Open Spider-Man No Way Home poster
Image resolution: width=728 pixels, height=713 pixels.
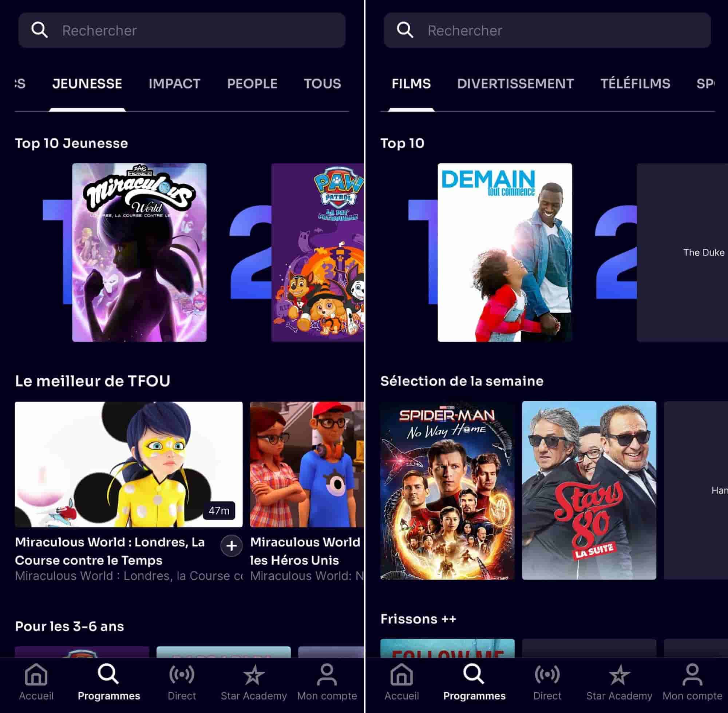tap(447, 490)
